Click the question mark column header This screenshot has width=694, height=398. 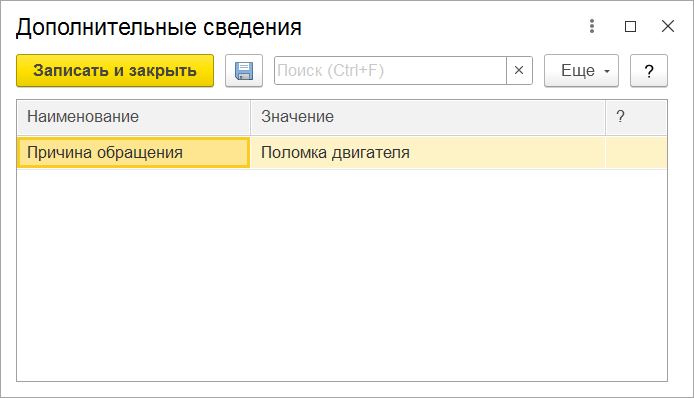click(x=636, y=117)
